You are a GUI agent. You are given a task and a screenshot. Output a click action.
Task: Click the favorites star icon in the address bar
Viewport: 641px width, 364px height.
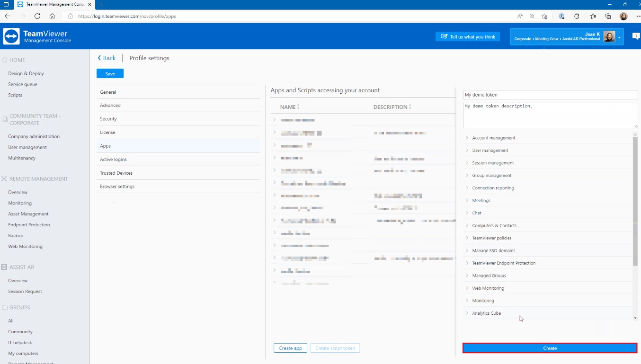click(544, 16)
